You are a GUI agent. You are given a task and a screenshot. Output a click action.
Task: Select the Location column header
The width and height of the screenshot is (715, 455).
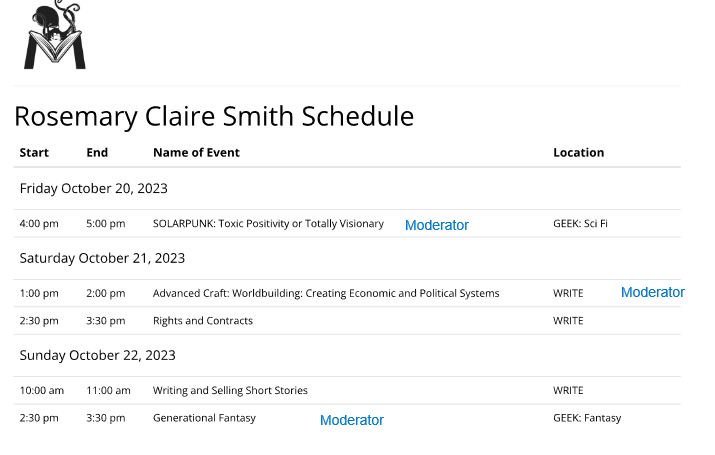(578, 153)
